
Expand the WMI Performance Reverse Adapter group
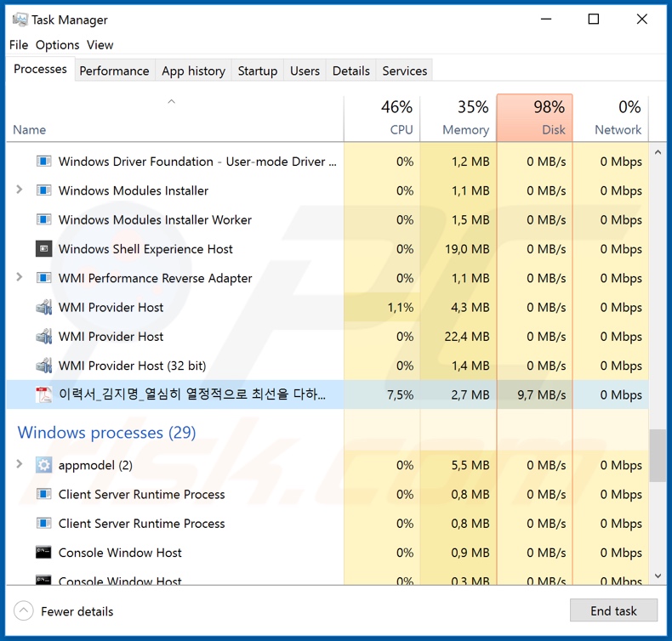click(20, 277)
